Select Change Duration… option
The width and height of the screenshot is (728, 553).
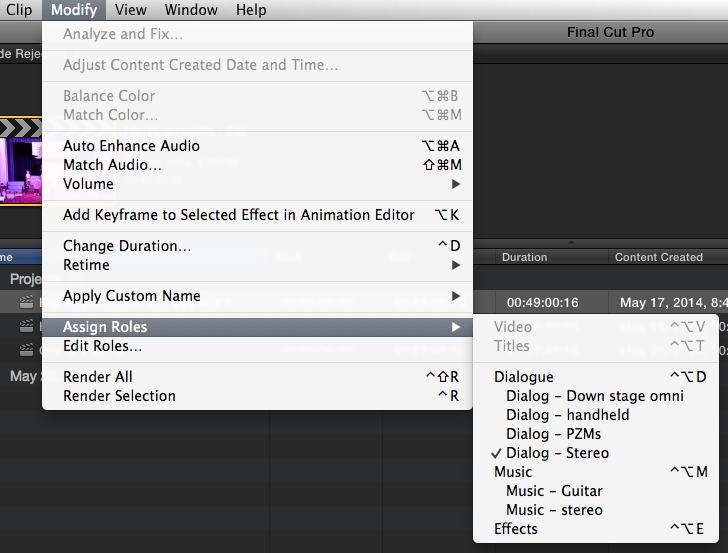[257, 246]
